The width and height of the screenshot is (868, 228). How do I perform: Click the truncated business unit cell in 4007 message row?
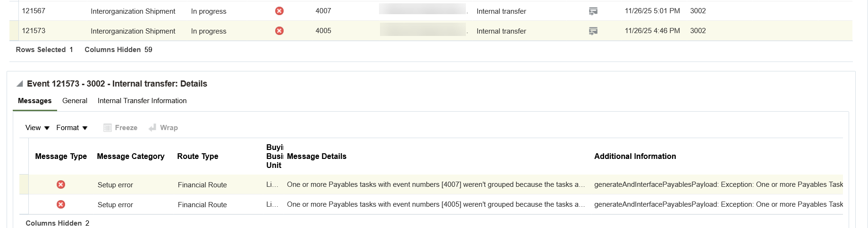tap(272, 184)
